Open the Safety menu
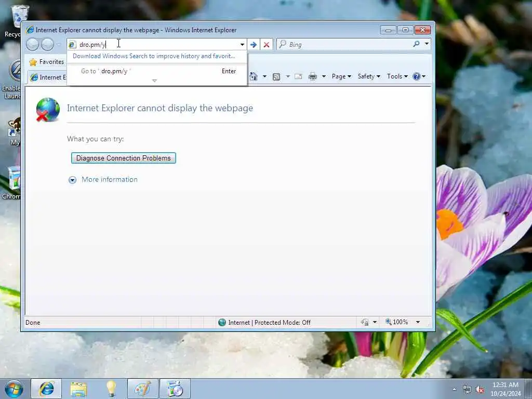Image resolution: width=532 pixels, height=399 pixels. coord(369,76)
